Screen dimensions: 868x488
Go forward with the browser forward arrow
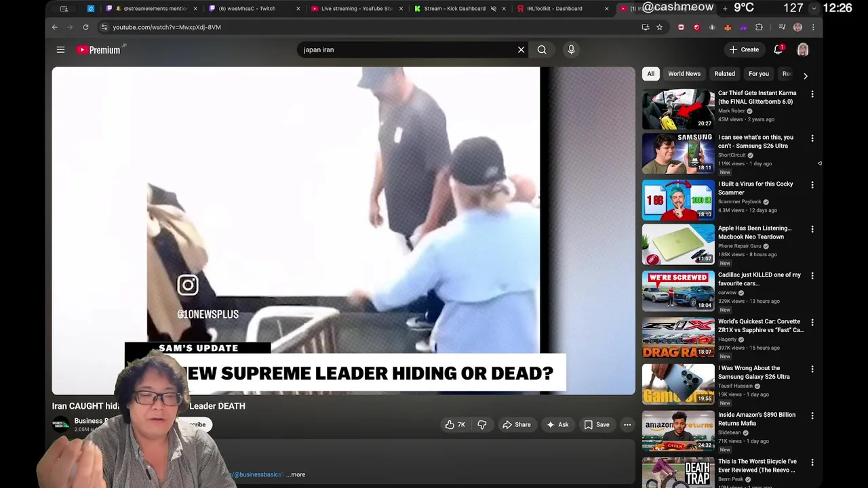coord(70,27)
